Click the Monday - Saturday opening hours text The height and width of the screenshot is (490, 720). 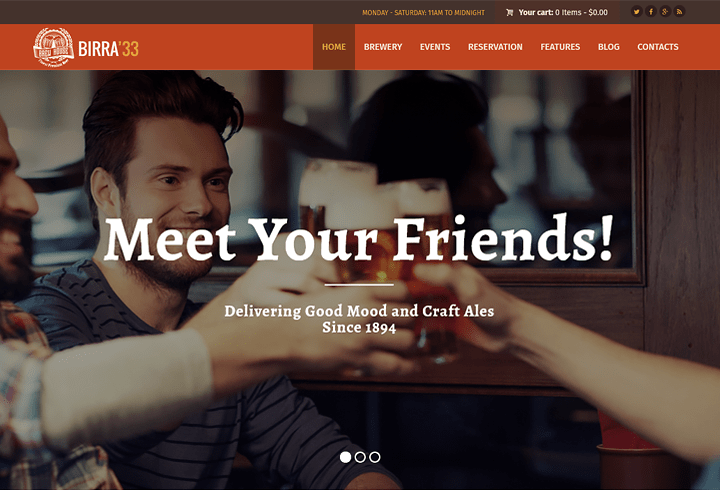[x=423, y=13]
